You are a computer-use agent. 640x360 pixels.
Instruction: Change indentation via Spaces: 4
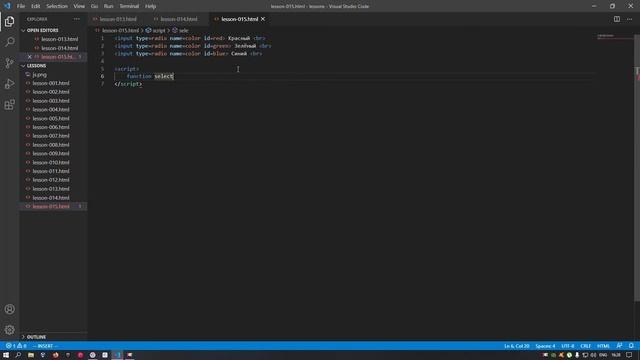(x=545, y=346)
